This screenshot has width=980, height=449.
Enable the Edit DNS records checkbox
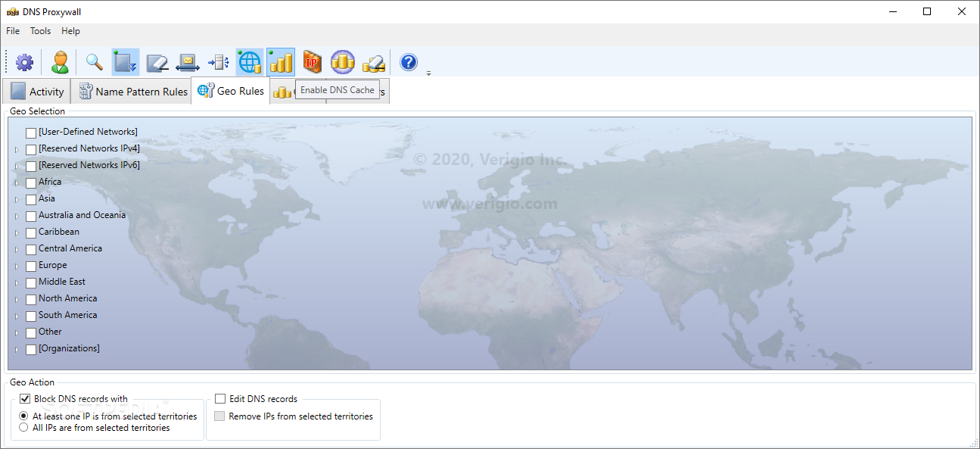pos(220,399)
